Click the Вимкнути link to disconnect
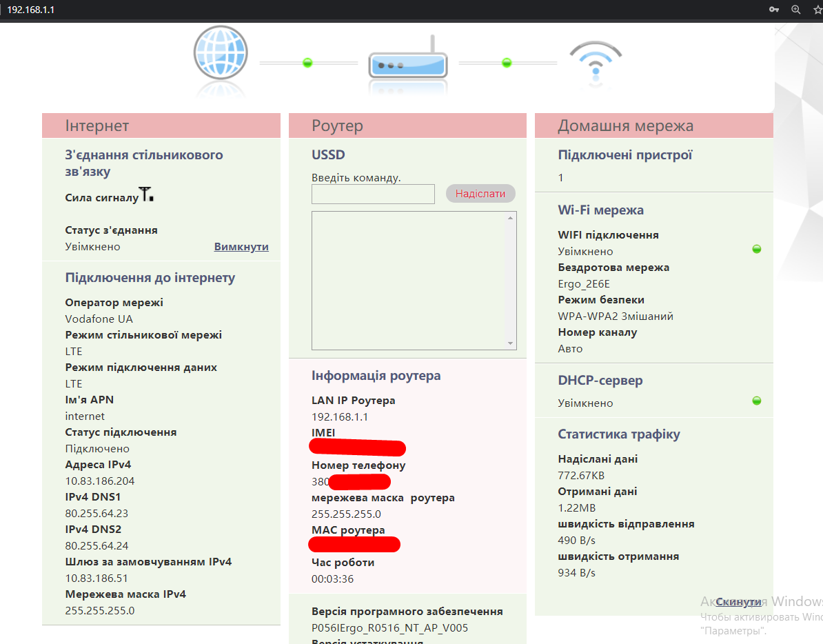The width and height of the screenshot is (823, 644). pos(241,247)
